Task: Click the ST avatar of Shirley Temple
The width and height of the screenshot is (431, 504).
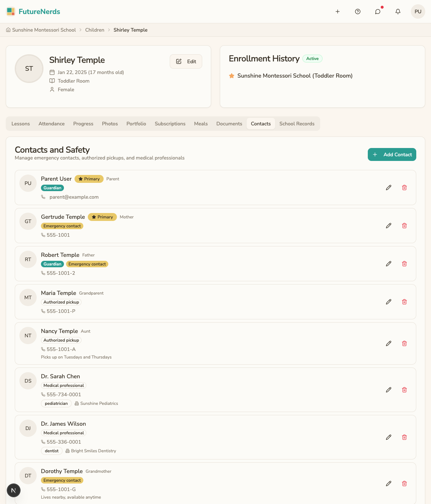Action: pos(29,69)
